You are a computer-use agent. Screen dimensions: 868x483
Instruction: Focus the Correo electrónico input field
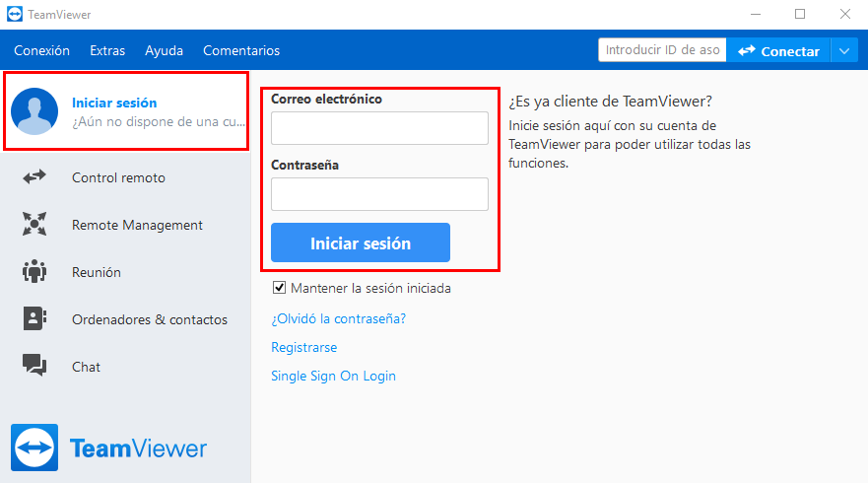tap(379, 128)
